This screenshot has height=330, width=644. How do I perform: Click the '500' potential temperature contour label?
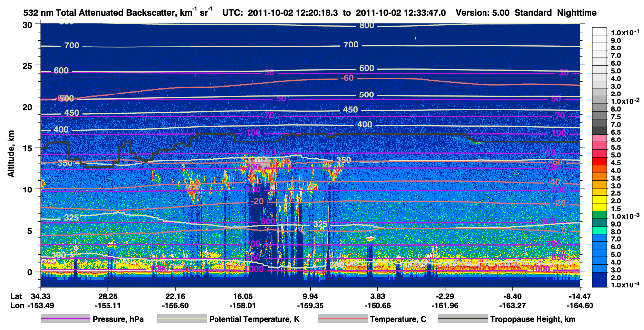coord(366,94)
